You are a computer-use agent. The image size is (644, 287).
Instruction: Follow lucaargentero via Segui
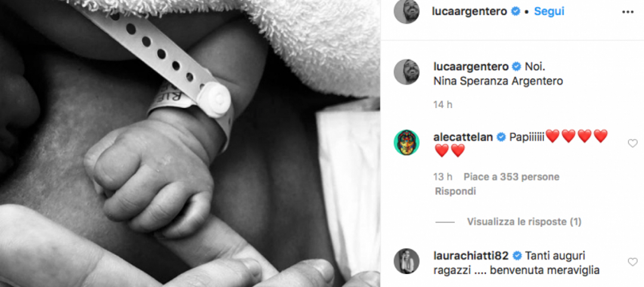tap(549, 11)
